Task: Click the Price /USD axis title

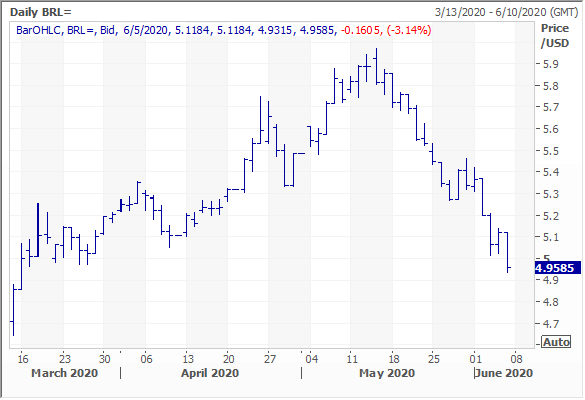Action: coord(555,36)
